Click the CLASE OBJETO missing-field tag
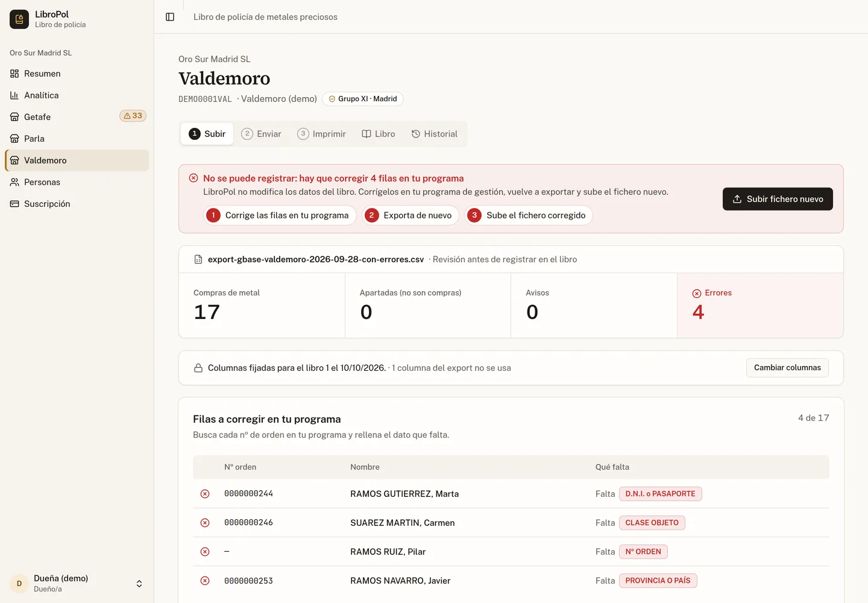Screen dimensions: 868x603 pyautogui.click(x=652, y=523)
